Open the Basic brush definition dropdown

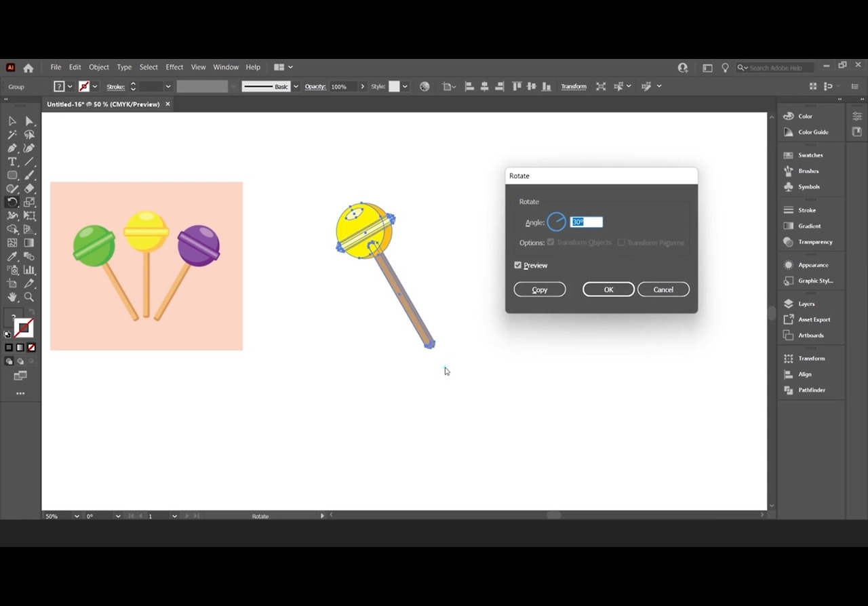(296, 87)
